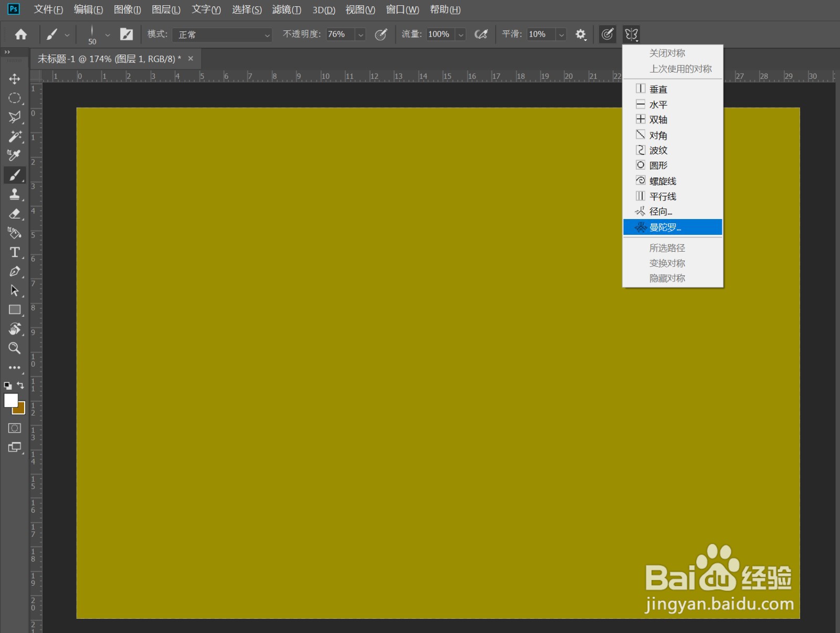Open brush tool preset picker icon
Screen dimensions: 840x633
(52, 34)
